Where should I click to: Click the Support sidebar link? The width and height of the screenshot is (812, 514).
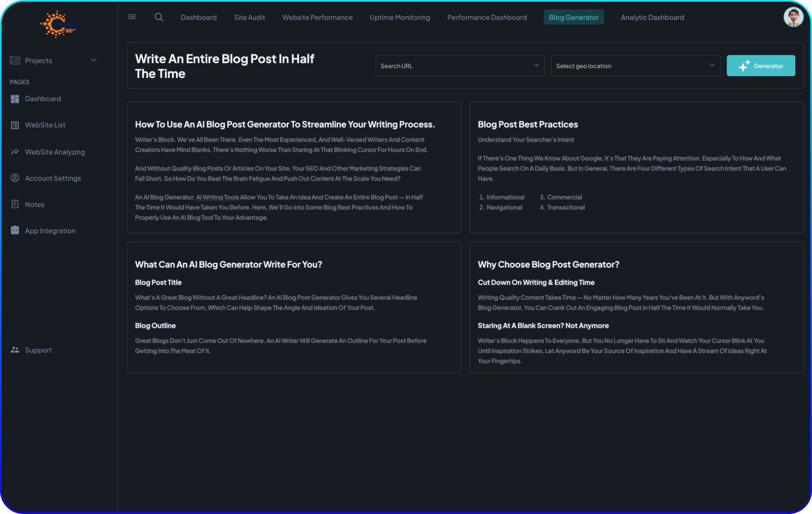(39, 350)
